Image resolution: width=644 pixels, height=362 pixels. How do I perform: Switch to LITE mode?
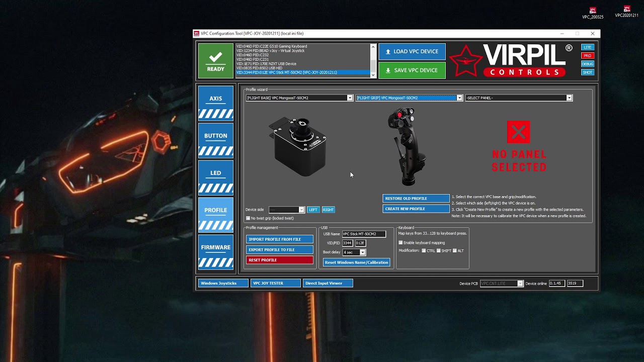587,47
